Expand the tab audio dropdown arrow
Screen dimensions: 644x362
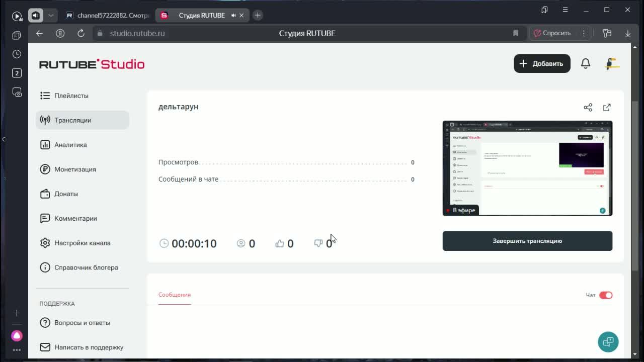(51, 16)
